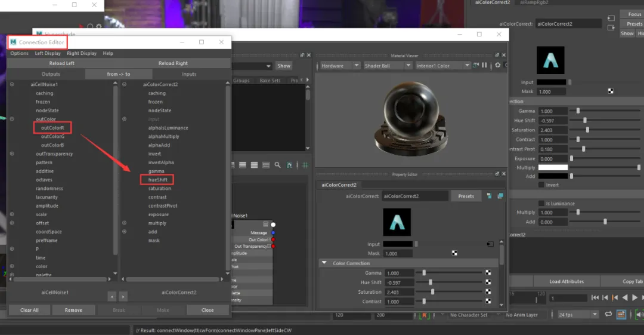
Task: Click the magnifier search icon in Hypershade
Action: (278, 165)
